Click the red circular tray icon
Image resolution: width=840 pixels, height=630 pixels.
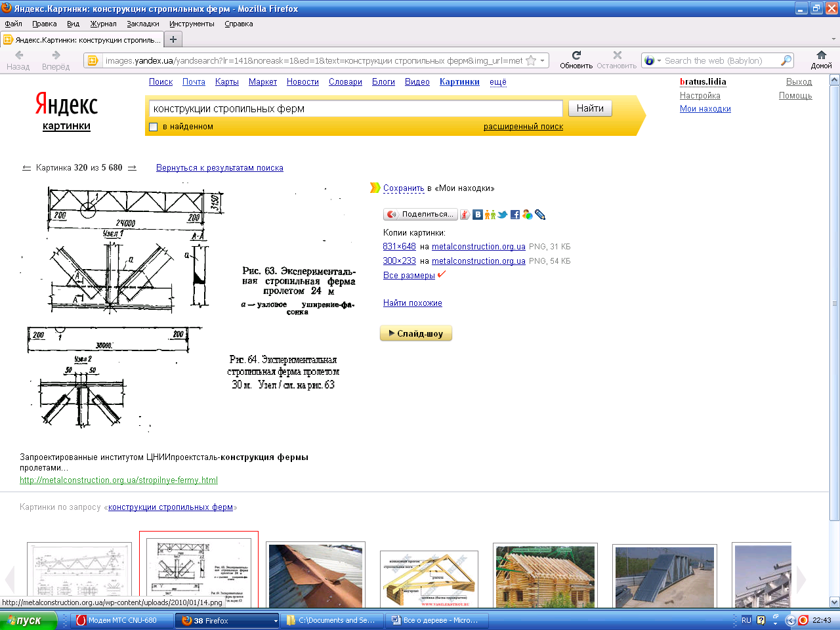pos(803,620)
